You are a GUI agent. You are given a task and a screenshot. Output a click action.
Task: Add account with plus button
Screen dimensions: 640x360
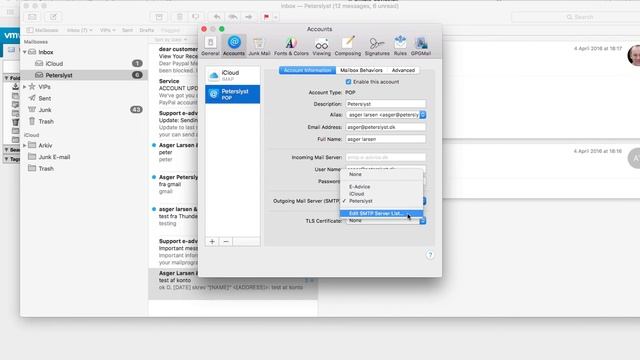click(x=212, y=242)
